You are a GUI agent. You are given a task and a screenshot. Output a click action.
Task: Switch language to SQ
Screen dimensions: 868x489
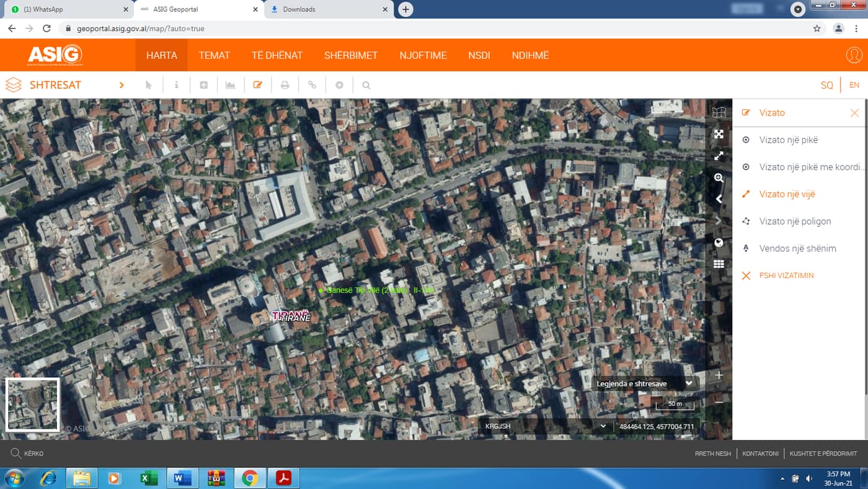[827, 85]
